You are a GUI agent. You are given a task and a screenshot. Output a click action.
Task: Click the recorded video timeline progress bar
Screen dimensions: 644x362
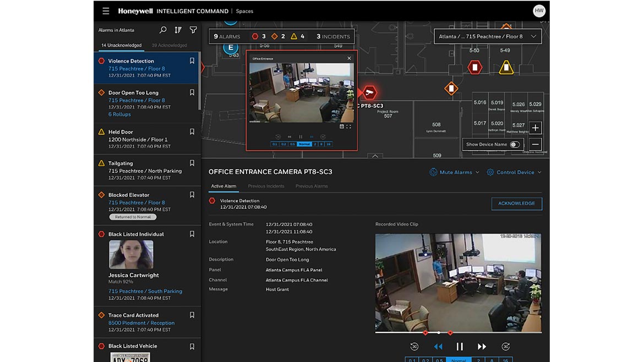[x=484, y=332]
